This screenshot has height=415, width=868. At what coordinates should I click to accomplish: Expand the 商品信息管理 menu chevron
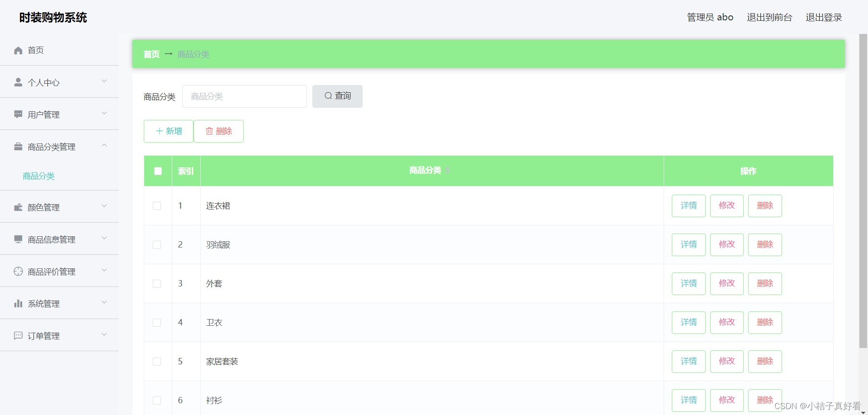point(104,238)
